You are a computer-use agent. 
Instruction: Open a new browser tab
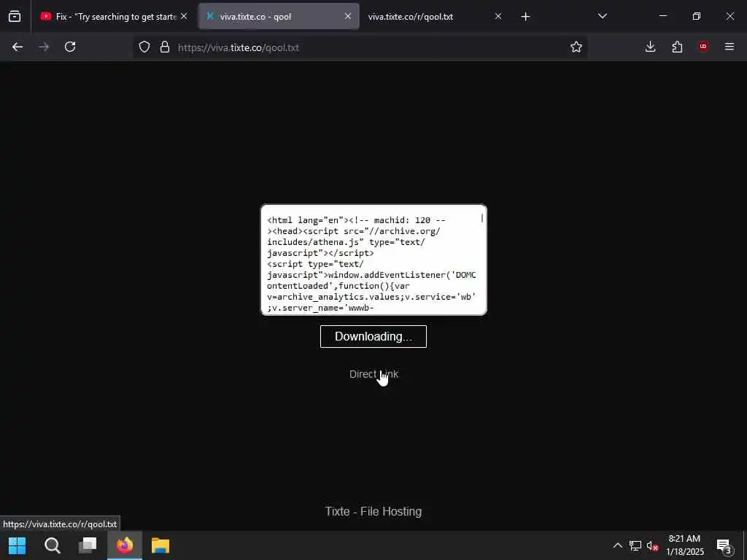pos(525,17)
